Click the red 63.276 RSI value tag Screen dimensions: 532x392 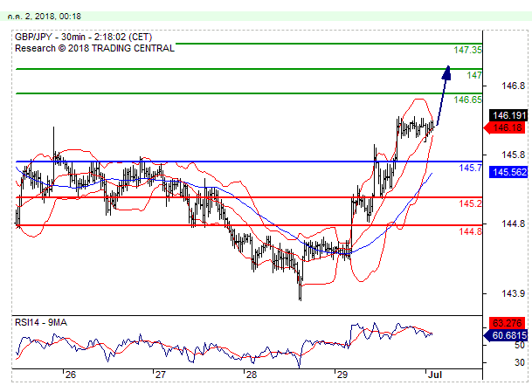tap(508, 322)
